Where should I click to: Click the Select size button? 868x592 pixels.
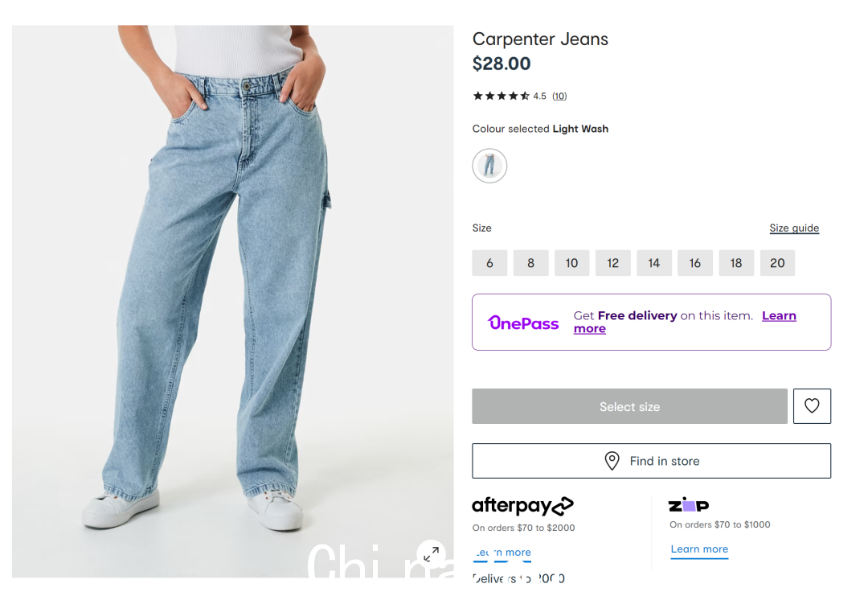[x=629, y=406]
